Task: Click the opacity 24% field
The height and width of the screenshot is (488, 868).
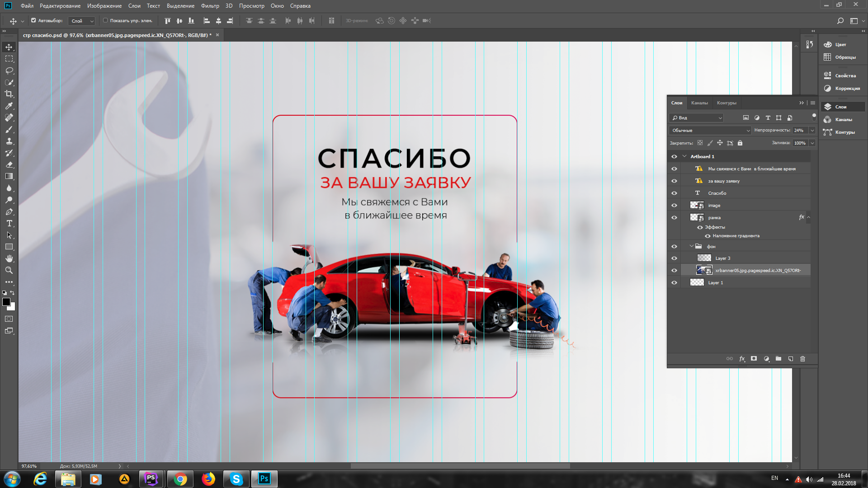Action: pos(800,130)
